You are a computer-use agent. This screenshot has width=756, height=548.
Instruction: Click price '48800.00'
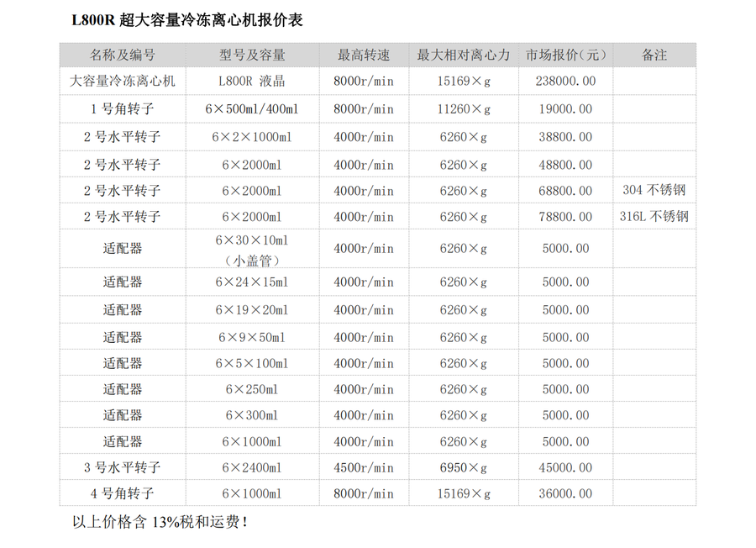565,165
